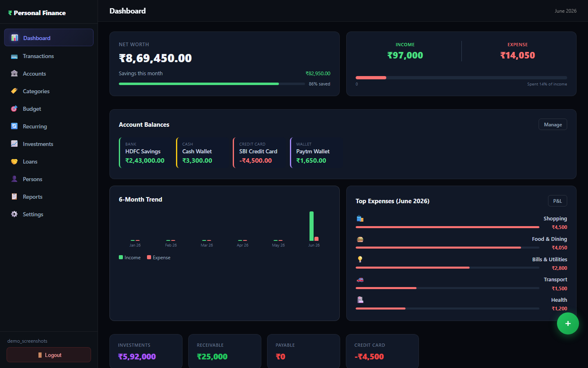
Task: Click the Food & Dining burger icon
Action: [360, 239]
